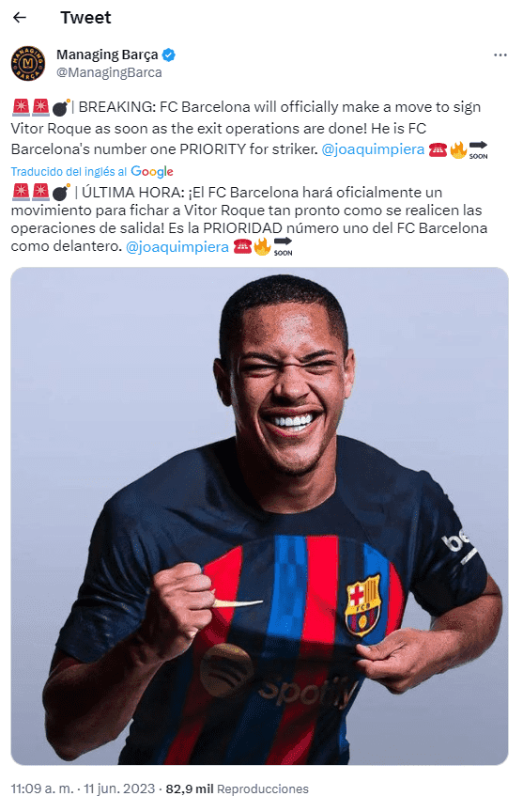523x812 pixels.
Task: Open @joaquimpiera mention in Spanish translation
Action: coord(177,246)
